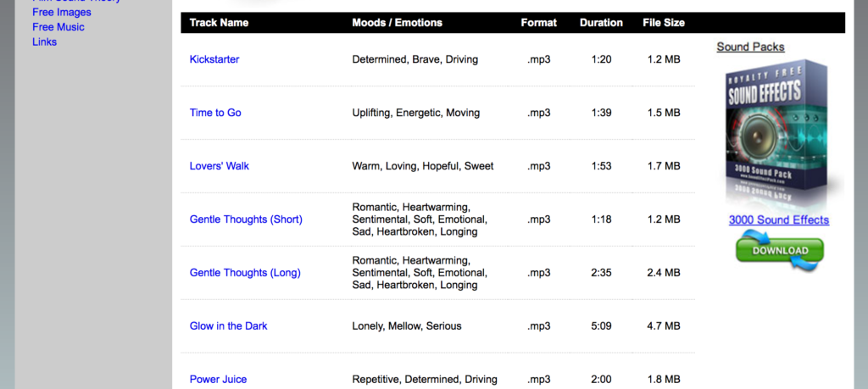The image size is (868, 389).
Task: Click the 1.2 MB size for Kickstarter
Action: [664, 59]
